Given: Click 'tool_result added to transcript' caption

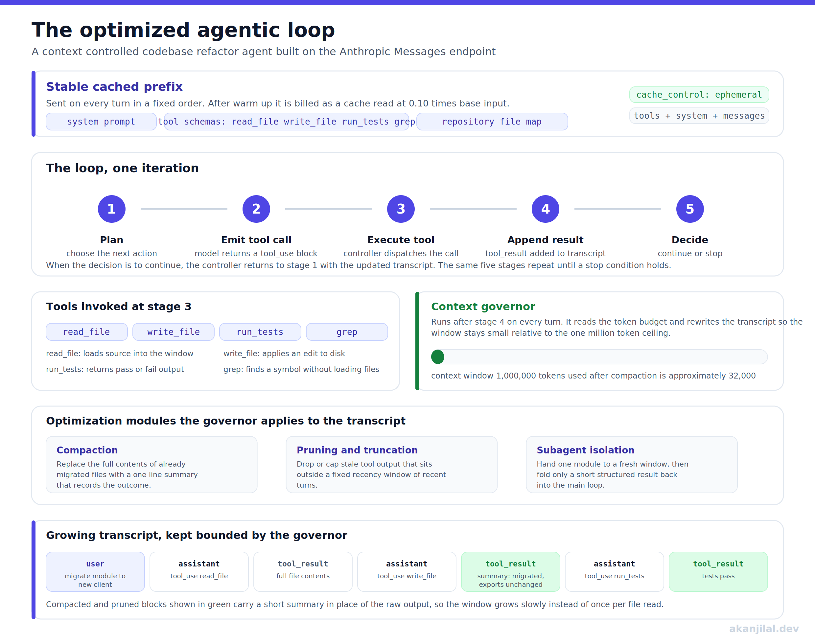Looking at the screenshot, I should pos(545,253).
